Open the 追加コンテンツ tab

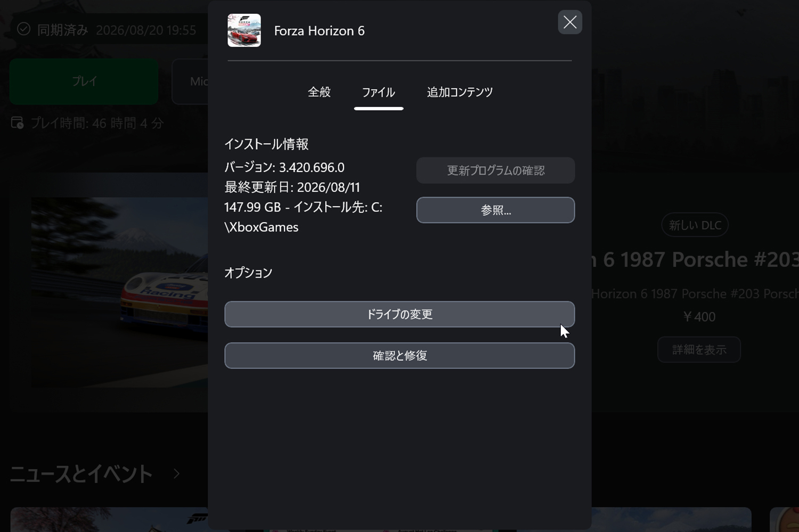coord(460,92)
